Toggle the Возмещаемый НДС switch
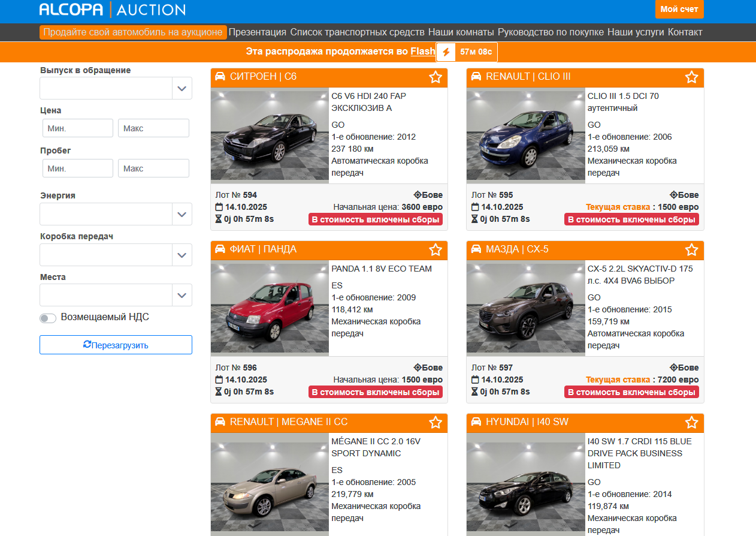 coord(48,318)
